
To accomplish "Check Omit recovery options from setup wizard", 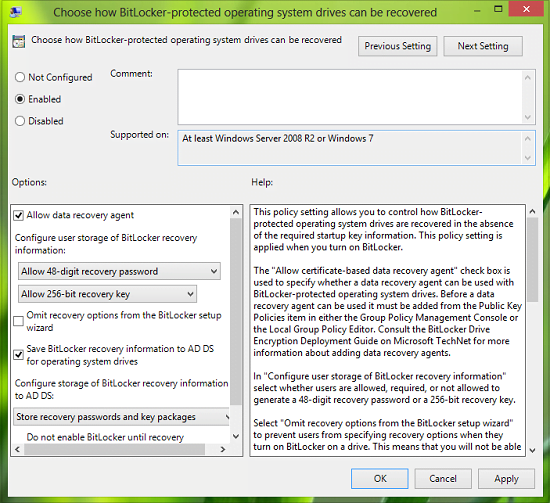I will [18, 321].
